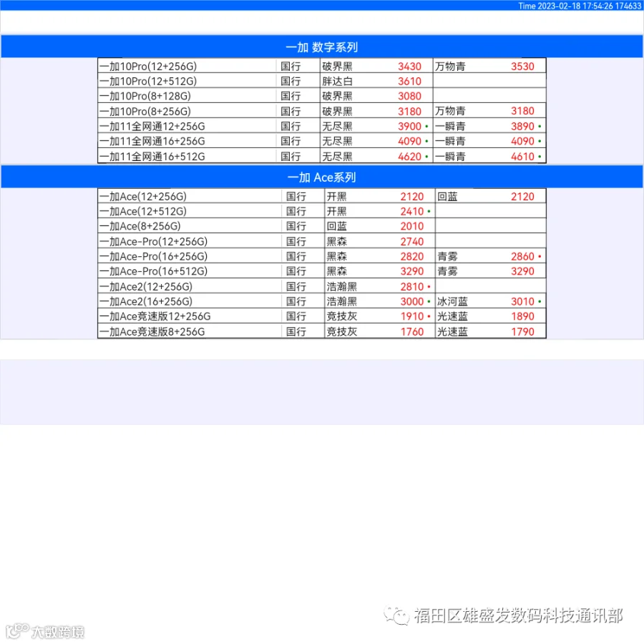The height and width of the screenshot is (644, 644).
Task: Click price 3900 for 无尽黑
Action: tap(409, 126)
